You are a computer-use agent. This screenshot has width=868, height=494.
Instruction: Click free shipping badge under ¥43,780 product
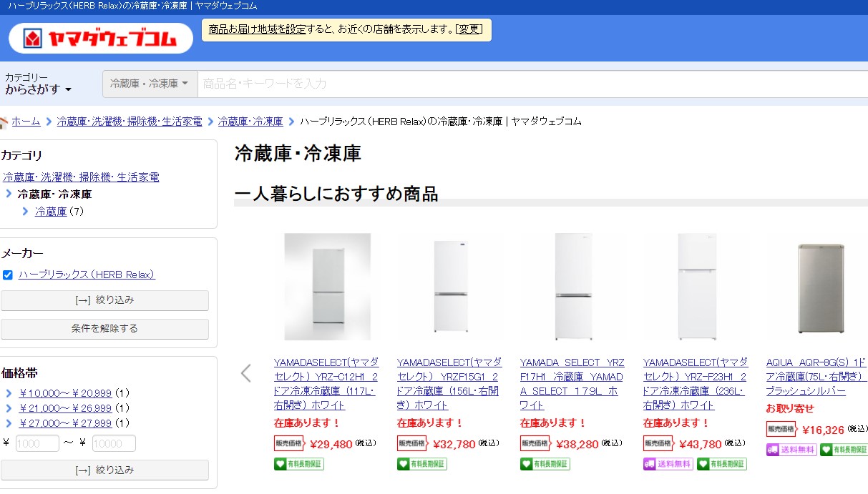tap(668, 464)
